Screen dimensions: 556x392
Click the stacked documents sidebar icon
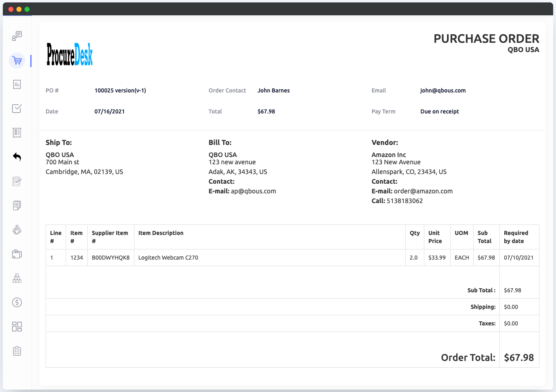tap(17, 205)
